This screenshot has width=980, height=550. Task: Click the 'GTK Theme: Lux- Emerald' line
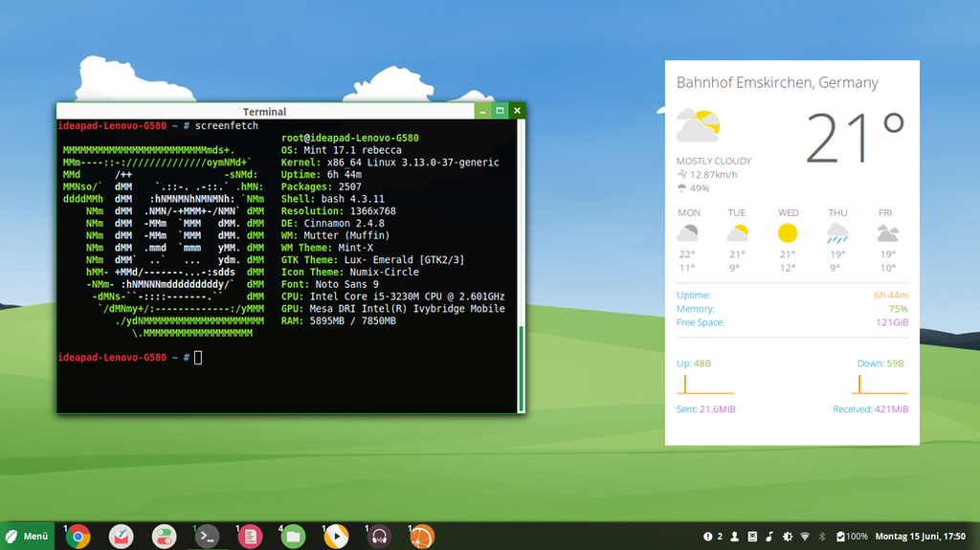tap(372, 260)
